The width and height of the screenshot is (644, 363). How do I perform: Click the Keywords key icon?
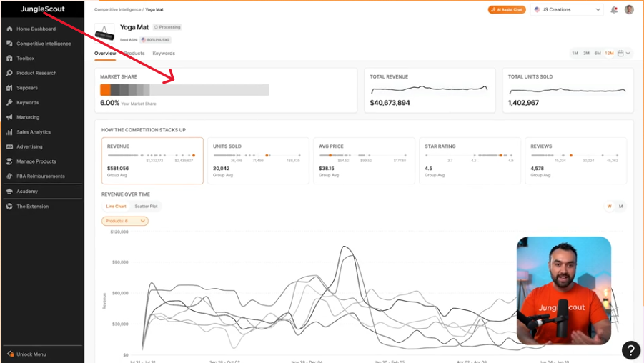tap(9, 103)
